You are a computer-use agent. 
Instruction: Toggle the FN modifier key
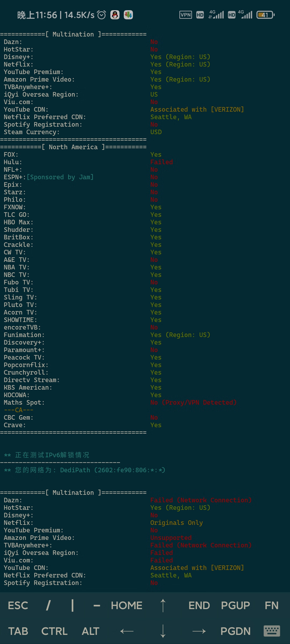click(271, 606)
